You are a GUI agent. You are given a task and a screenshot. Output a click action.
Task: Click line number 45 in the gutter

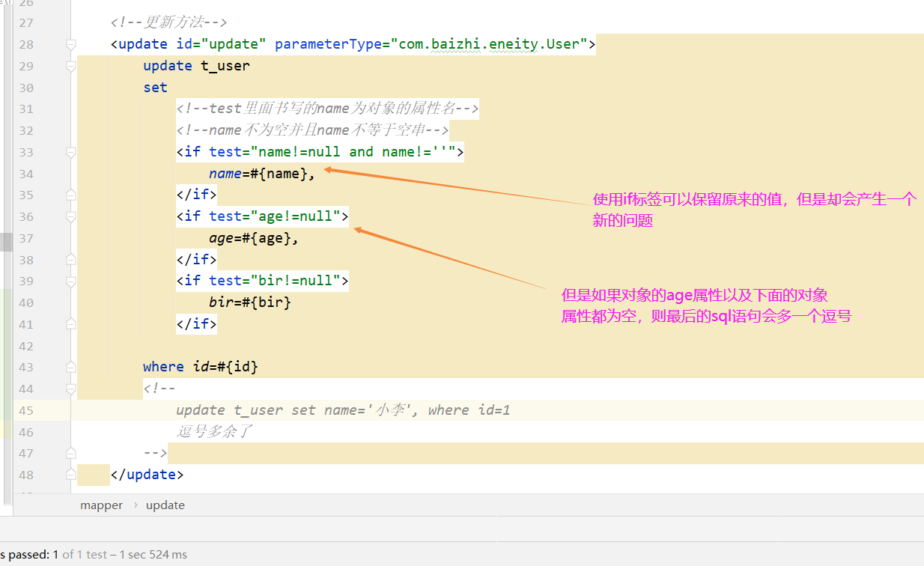point(25,410)
